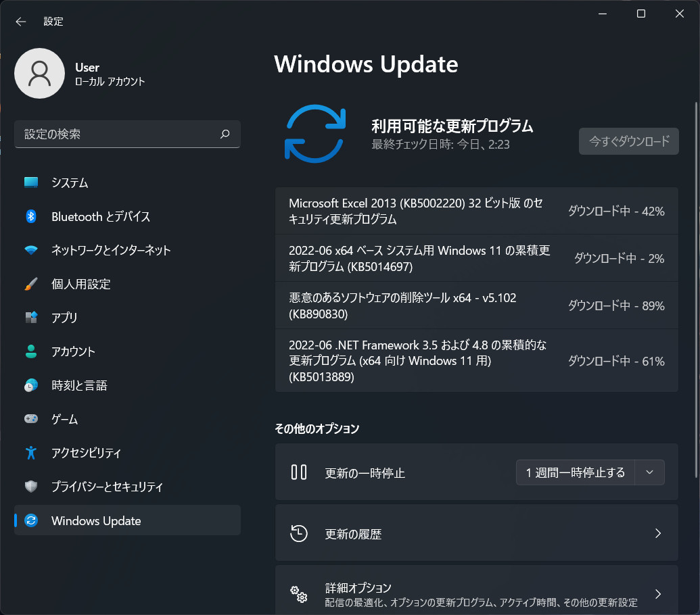
Task: Open 時刻と言語 settings
Action: 127,385
